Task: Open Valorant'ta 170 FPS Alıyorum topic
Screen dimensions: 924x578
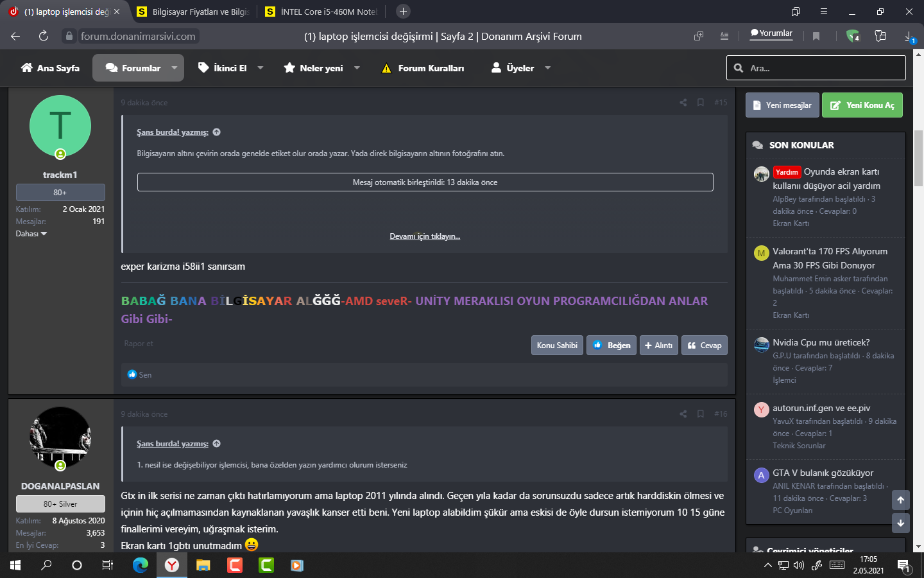Action: click(x=830, y=258)
